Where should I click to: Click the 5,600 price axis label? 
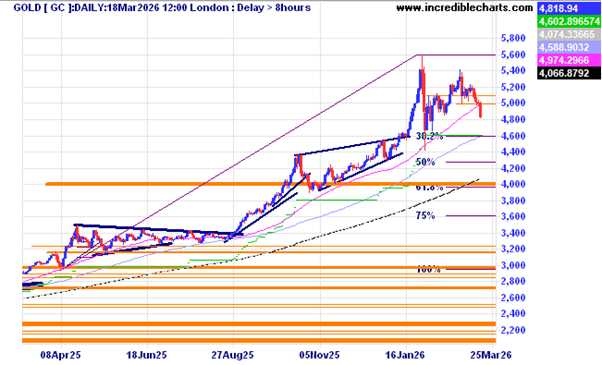513,55
